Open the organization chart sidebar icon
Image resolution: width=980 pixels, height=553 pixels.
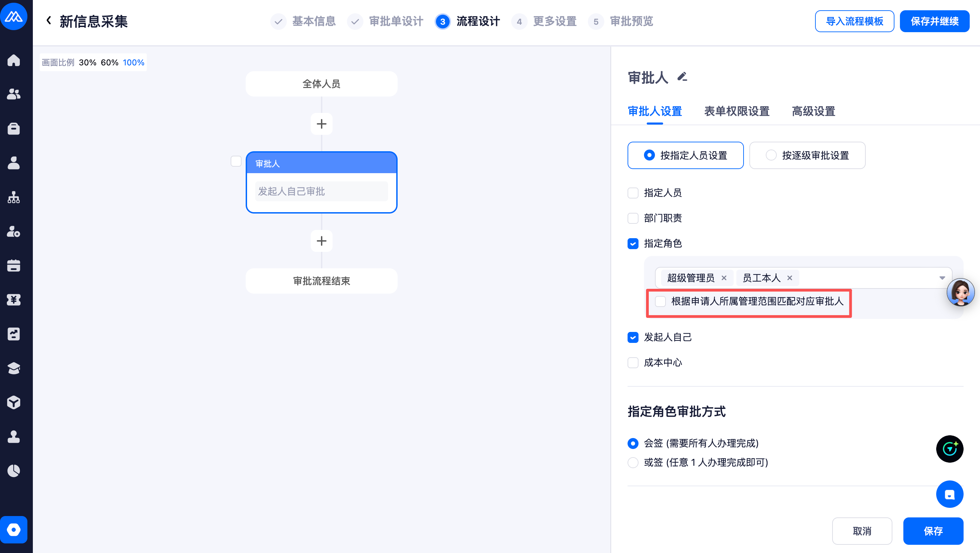(x=14, y=197)
